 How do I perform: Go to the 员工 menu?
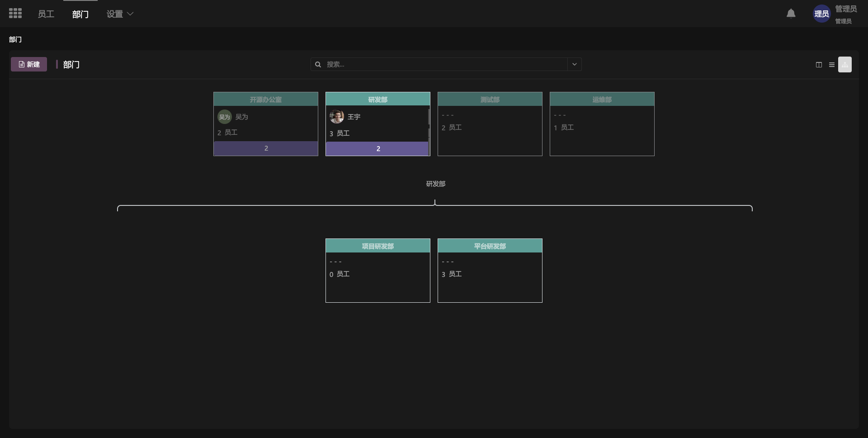point(46,14)
